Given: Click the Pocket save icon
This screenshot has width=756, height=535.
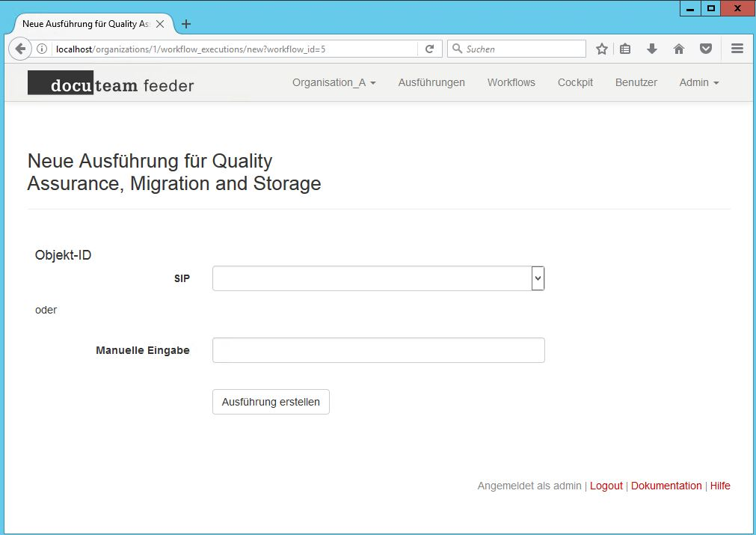Looking at the screenshot, I should pos(705,49).
